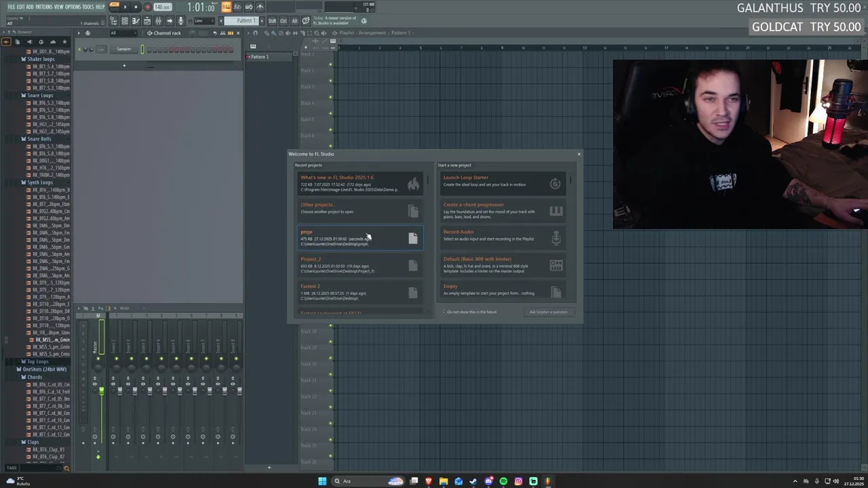Open the VIEW menu
The image size is (868, 488).
59,7
